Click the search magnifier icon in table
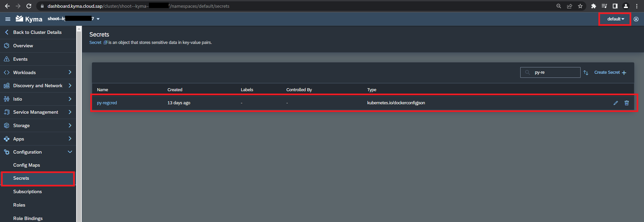 coord(527,72)
